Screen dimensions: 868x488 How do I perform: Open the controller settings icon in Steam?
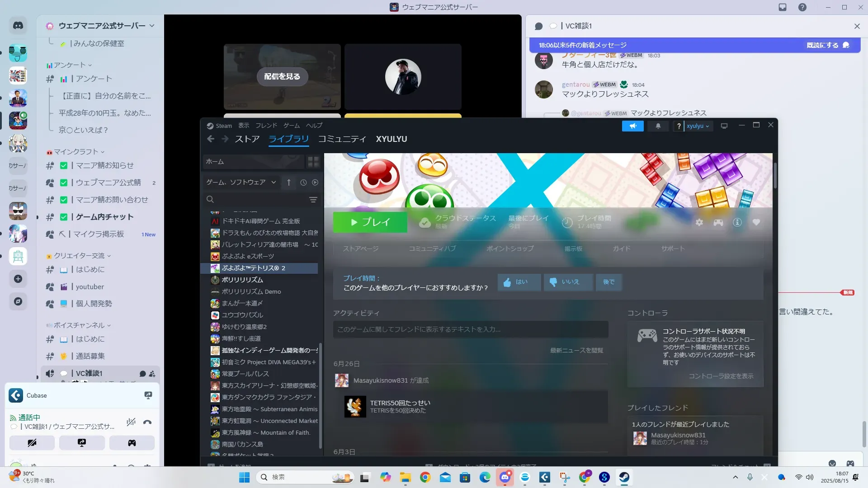pyautogui.click(x=718, y=222)
